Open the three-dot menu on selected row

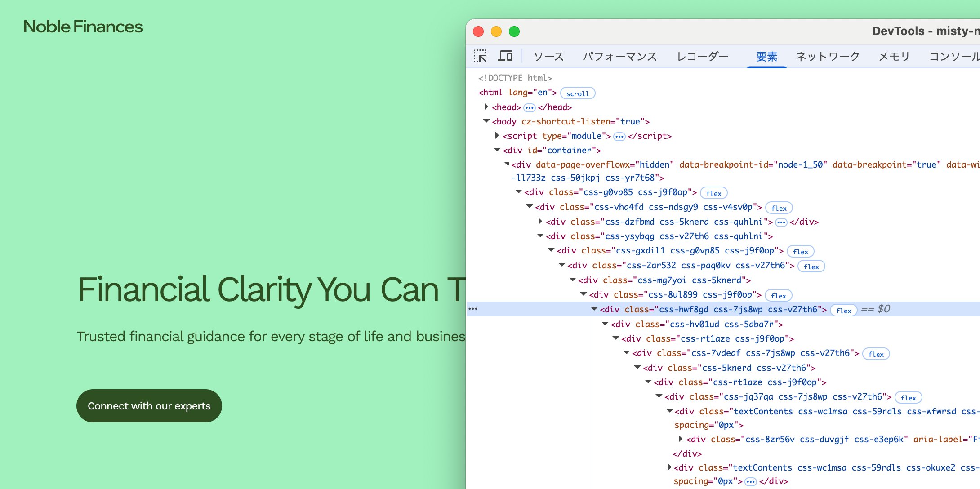[x=473, y=309]
